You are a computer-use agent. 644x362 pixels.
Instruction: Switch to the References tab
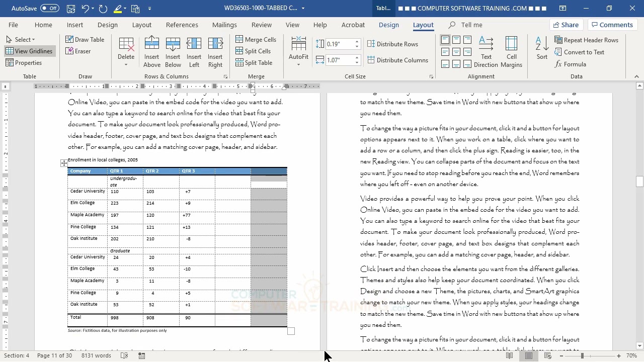pyautogui.click(x=182, y=25)
